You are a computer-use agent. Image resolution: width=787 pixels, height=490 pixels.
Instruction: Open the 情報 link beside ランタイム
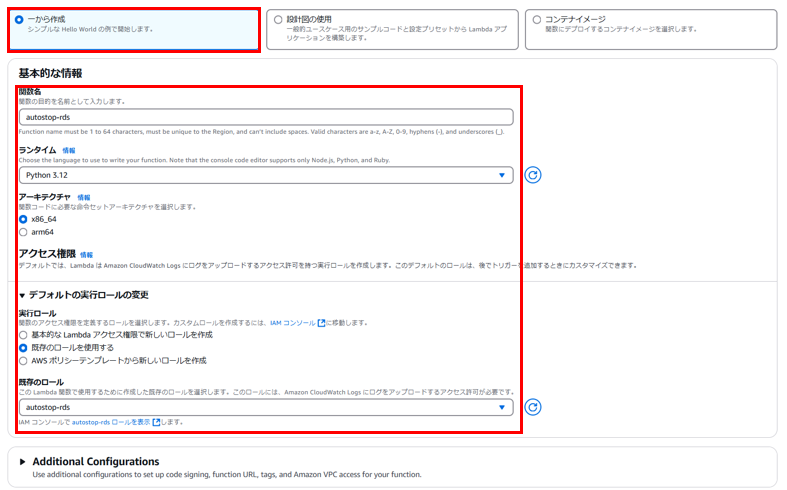(x=69, y=151)
